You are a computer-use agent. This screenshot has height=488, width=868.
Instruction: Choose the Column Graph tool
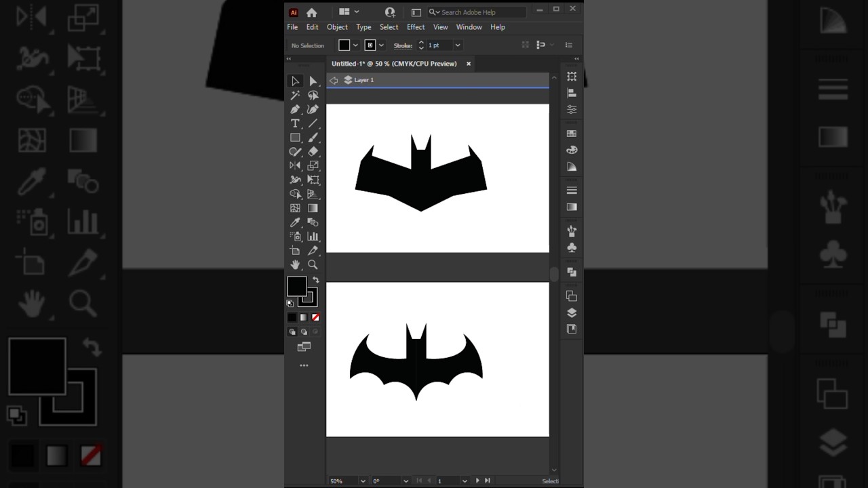click(x=313, y=237)
